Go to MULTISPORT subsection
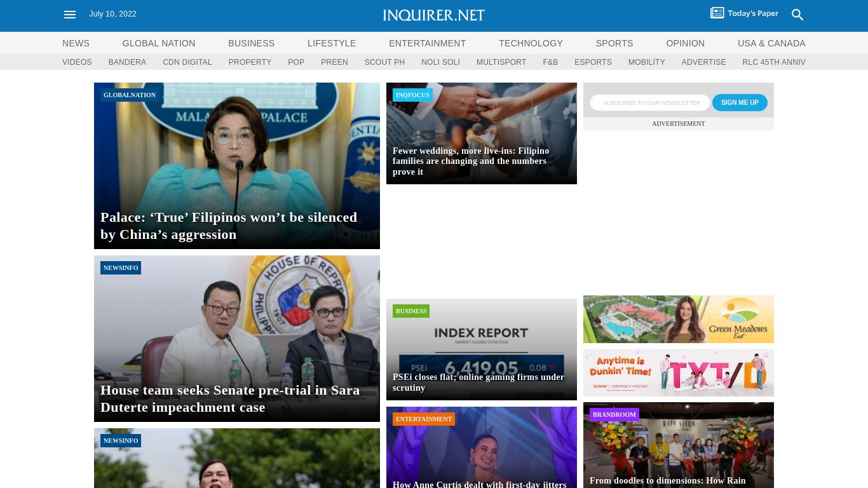The image size is (868, 488). 501,62
